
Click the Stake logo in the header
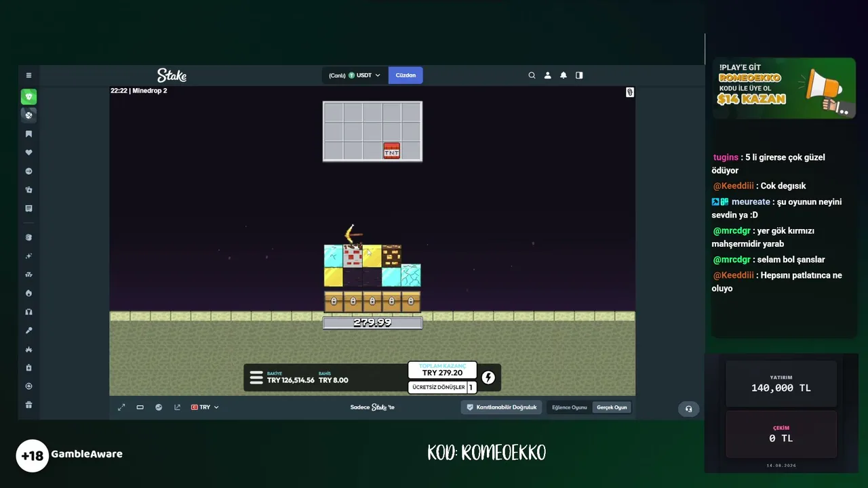point(172,75)
